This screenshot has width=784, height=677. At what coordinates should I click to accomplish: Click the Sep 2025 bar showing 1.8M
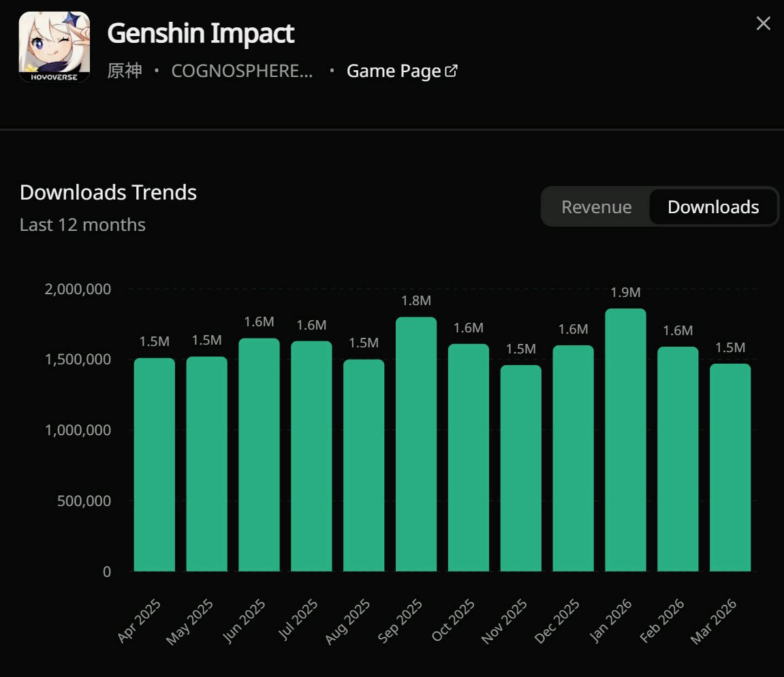[x=416, y=444]
